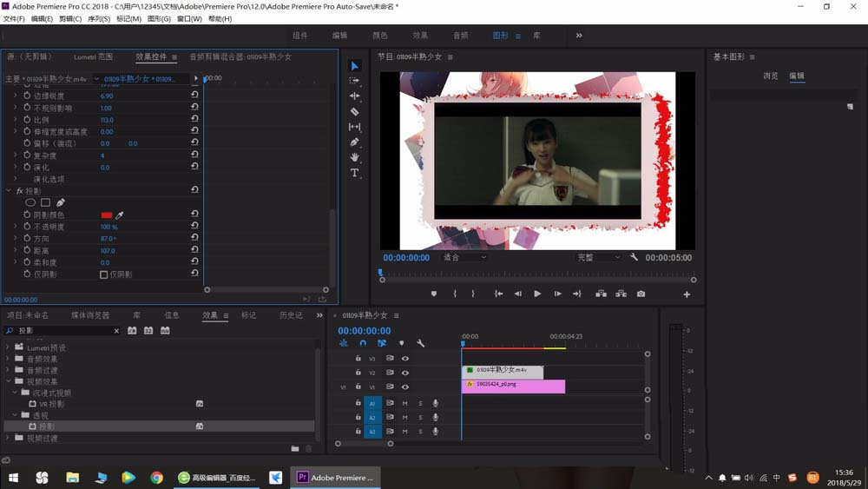The width and height of the screenshot is (868, 489).
Task: Switch to the 颜色 workspace
Action: [x=380, y=36]
